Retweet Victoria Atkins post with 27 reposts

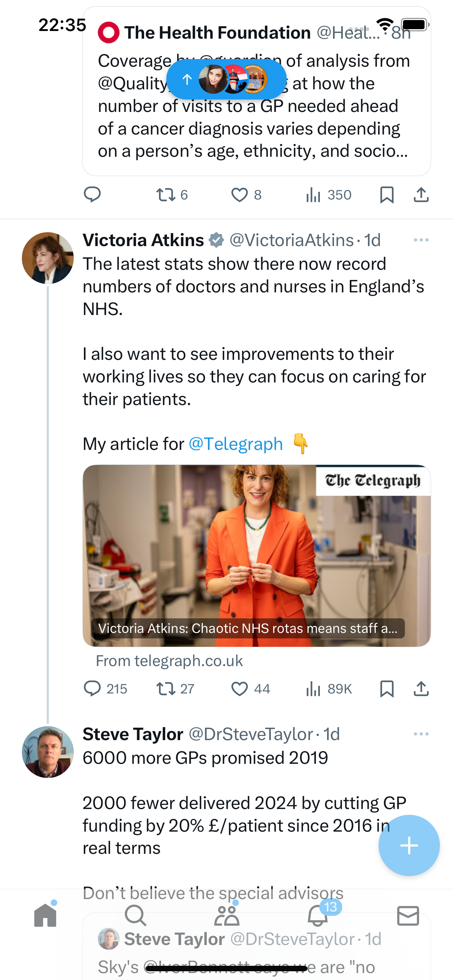pos(175,689)
